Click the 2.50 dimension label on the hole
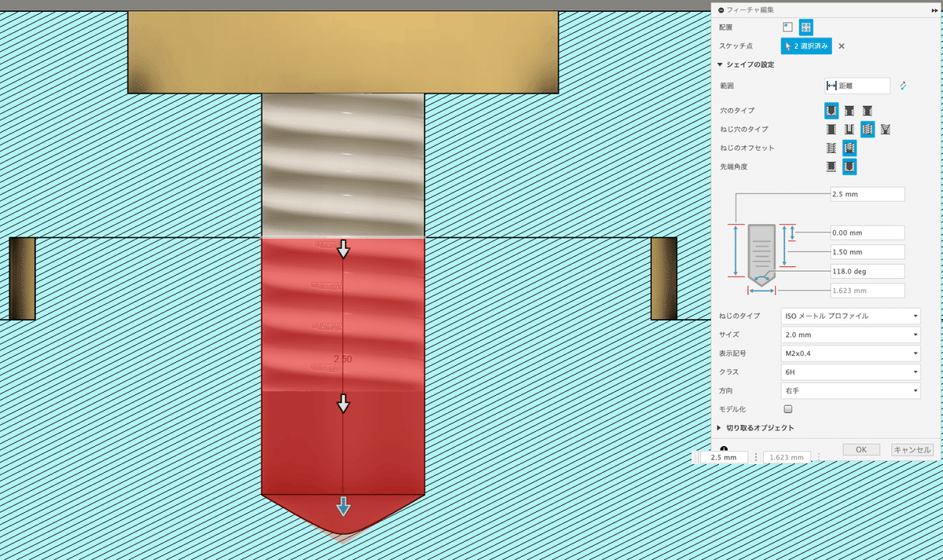This screenshot has width=943, height=560. tap(343, 359)
